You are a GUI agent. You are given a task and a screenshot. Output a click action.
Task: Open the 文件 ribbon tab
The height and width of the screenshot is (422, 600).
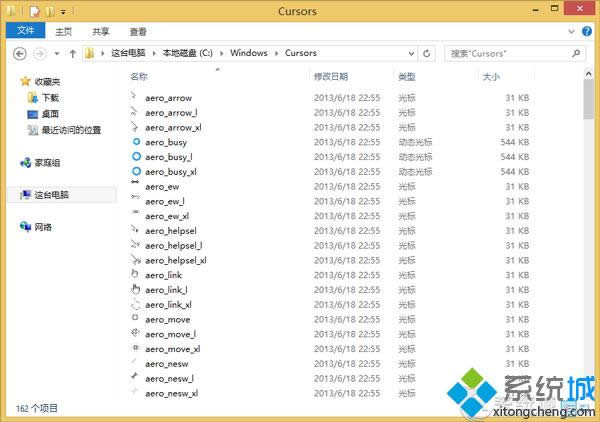pyautogui.click(x=26, y=30)
